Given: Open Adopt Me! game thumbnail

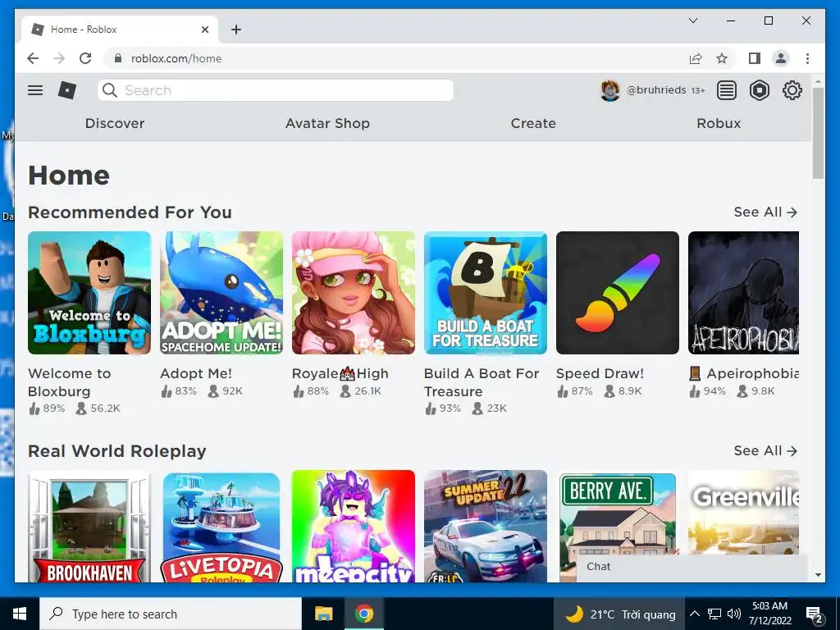Looking at the screenshot, I should point(221,293).
